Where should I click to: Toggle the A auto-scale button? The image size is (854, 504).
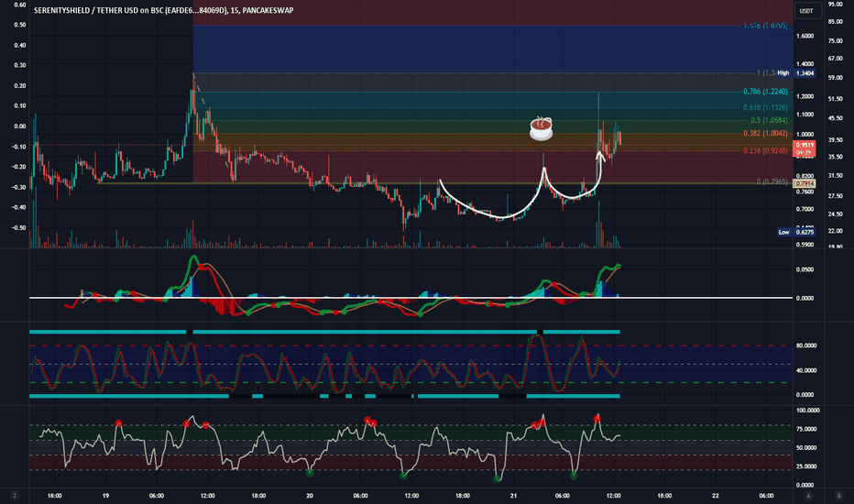pyautogui.click(x=808, y=496)
